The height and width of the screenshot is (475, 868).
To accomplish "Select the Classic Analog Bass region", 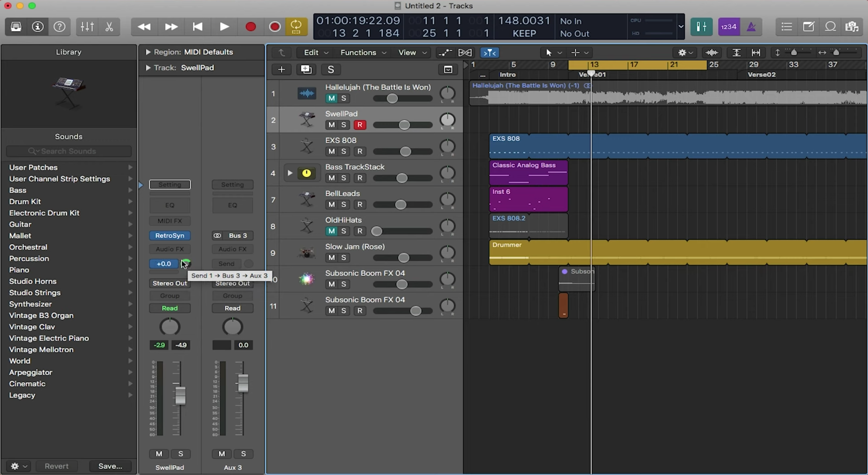I will tap(528, 173).
